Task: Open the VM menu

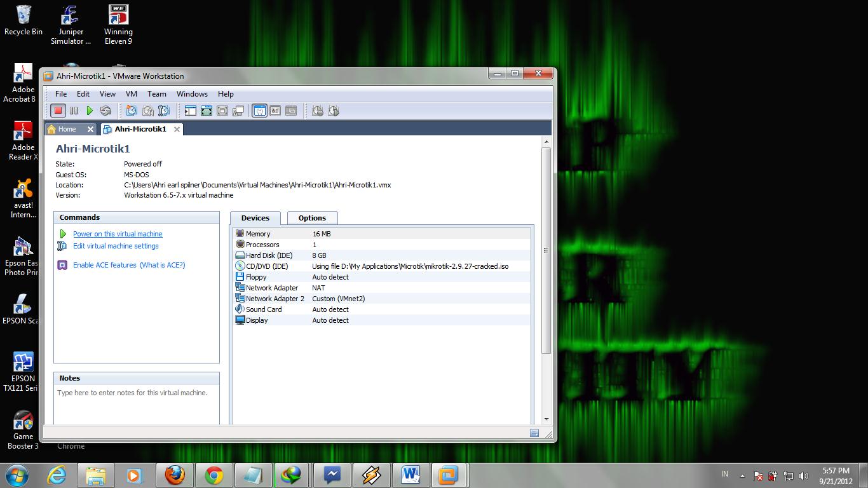Action: point(132,93)
